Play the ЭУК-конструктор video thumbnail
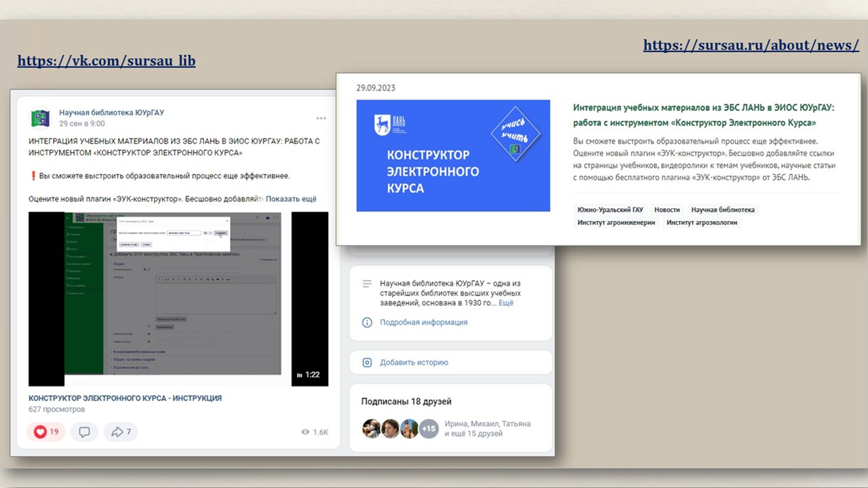This screenshot has height=488, width=868. 178,299
